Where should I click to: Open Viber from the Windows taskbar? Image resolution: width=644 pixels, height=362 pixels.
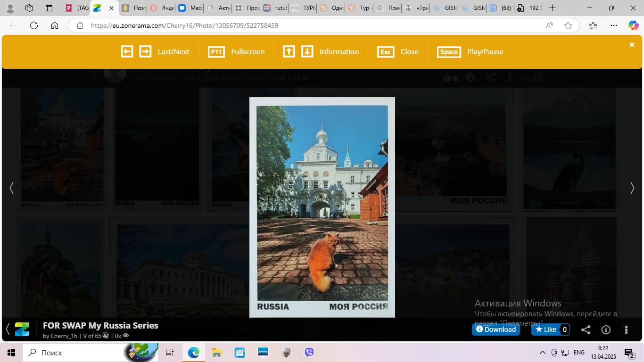click(309, 352)
